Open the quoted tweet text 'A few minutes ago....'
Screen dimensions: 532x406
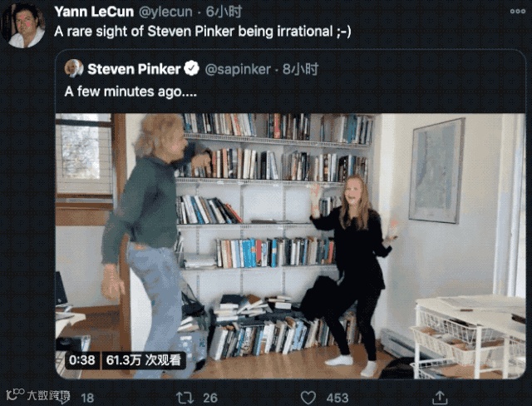131,92
